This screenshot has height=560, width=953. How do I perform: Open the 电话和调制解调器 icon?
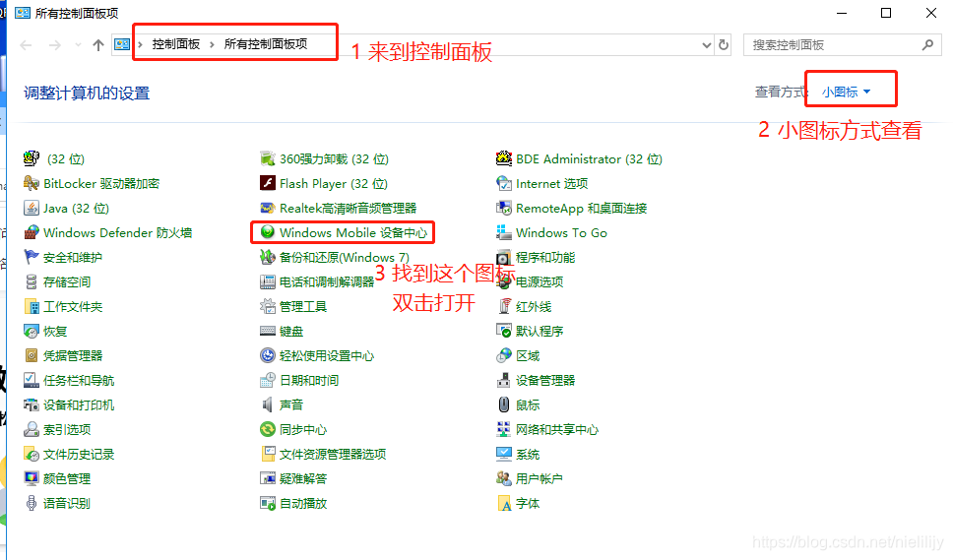click(x=268, y=281)
